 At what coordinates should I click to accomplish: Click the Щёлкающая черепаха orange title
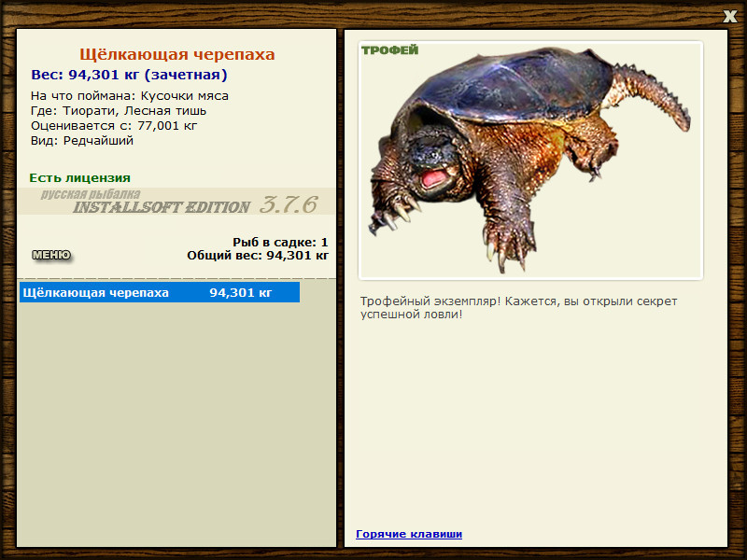[x=177, y=54]
